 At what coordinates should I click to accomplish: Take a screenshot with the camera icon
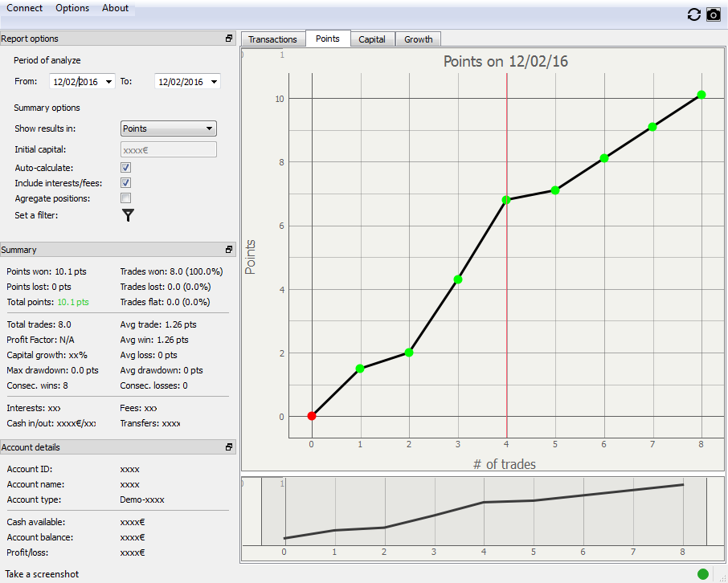(714, 14)
